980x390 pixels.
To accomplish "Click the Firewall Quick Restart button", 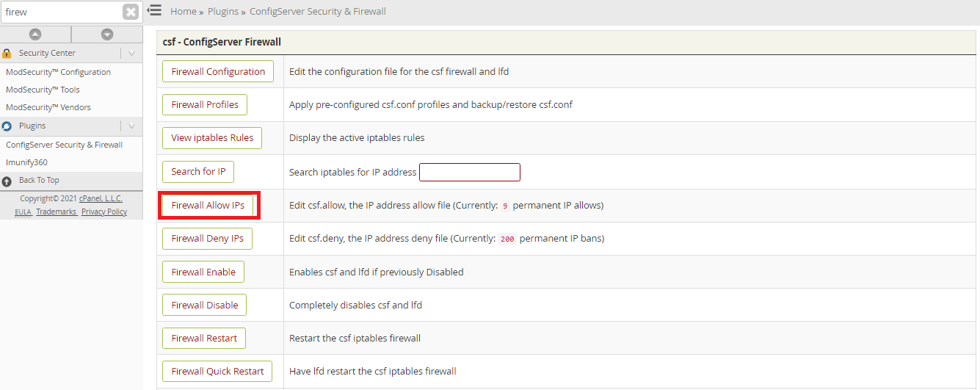I will click(217, 371).
